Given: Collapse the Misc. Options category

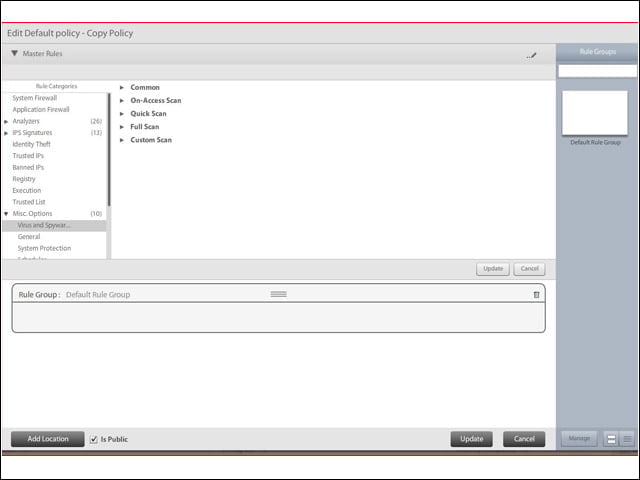Looking at the screenshot, I should tap(6, 214).
